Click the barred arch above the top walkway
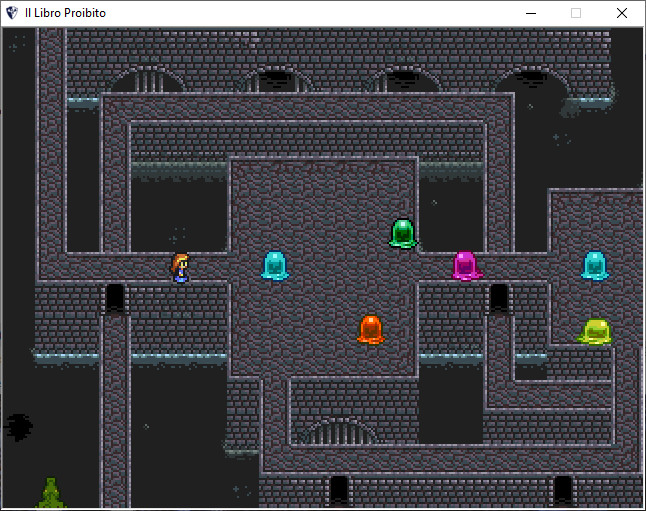The width and height of the screenshot is (646, 511). 147,79
